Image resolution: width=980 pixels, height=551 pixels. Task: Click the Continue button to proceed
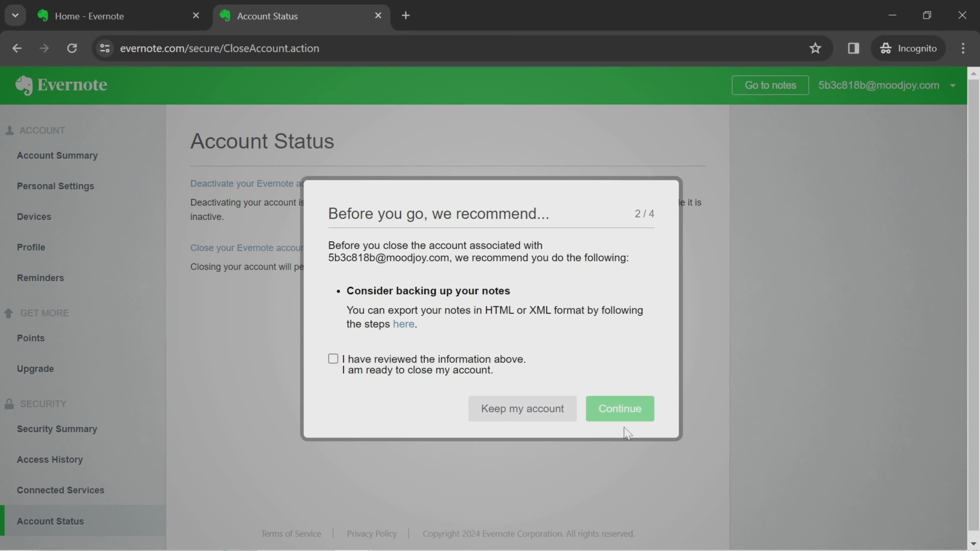pos(620,408)
